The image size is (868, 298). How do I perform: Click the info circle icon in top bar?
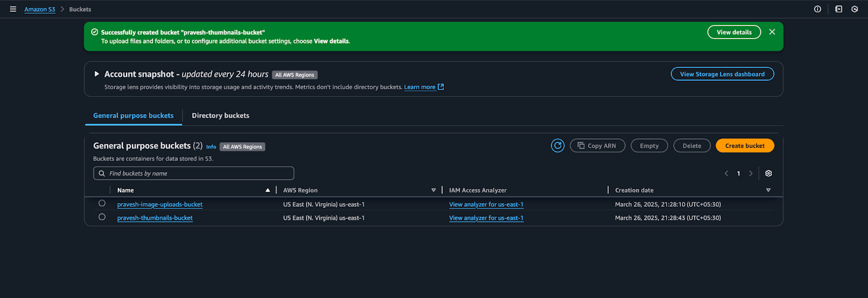[818, 9]
